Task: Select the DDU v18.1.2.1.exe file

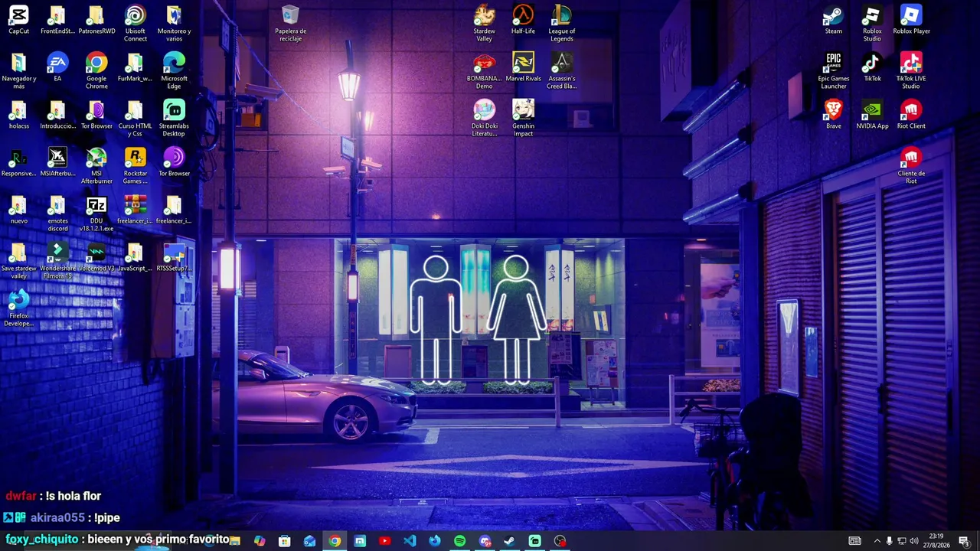Action: tap(96, 214)
